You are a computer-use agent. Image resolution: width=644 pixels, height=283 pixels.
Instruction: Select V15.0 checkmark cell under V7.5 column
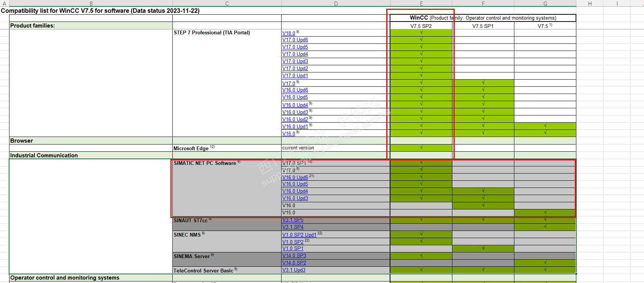click(545, 213)
